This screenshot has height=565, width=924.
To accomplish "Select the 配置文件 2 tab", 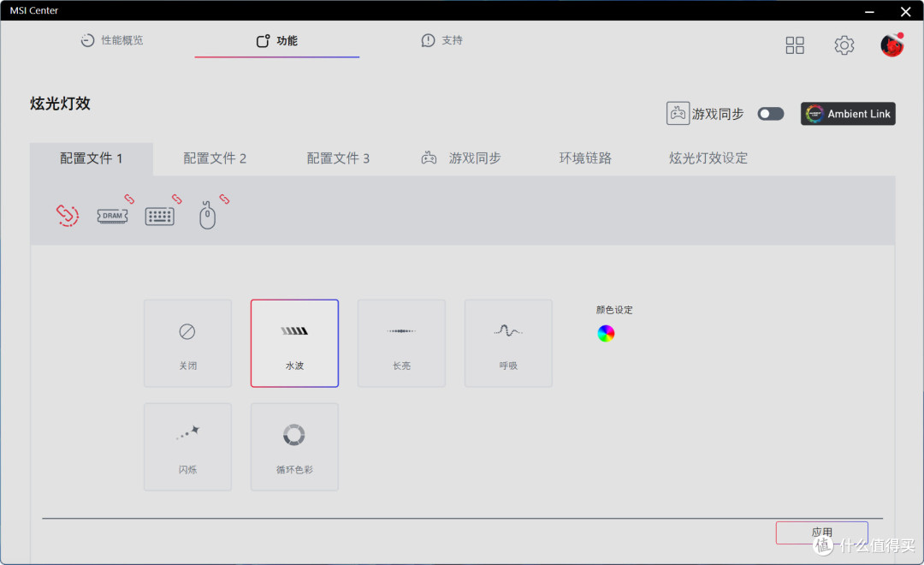I will (215, 158).
